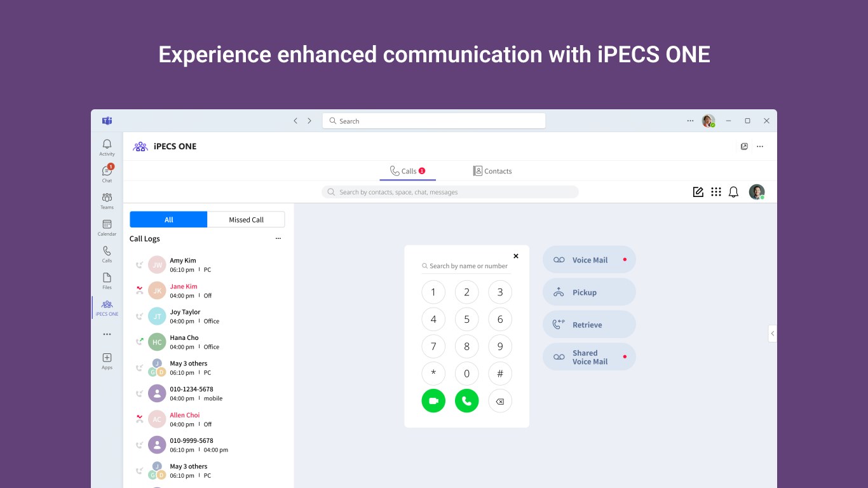Dial digit 1 on keypad

(433, 292)
